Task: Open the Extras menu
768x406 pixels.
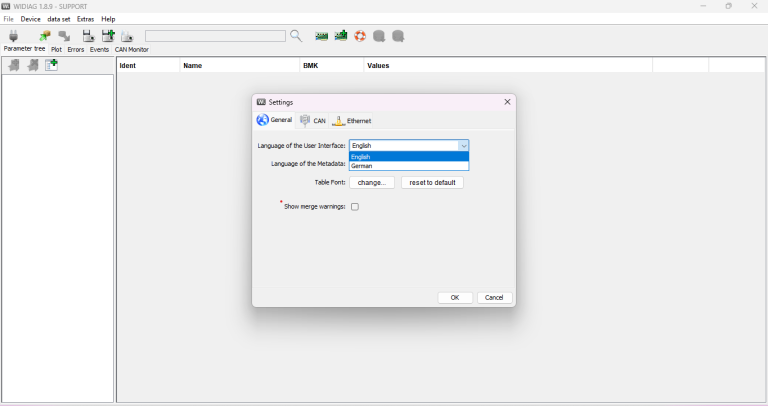Action: point(85,19)
